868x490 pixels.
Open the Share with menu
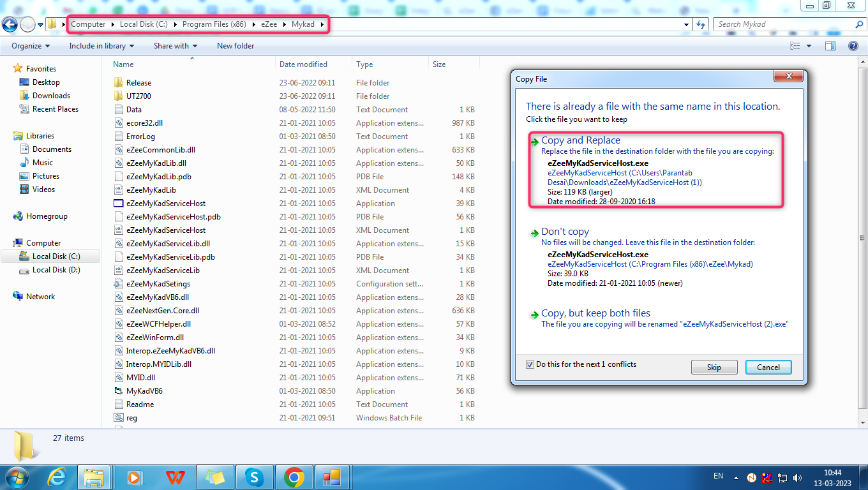(176, 46)
